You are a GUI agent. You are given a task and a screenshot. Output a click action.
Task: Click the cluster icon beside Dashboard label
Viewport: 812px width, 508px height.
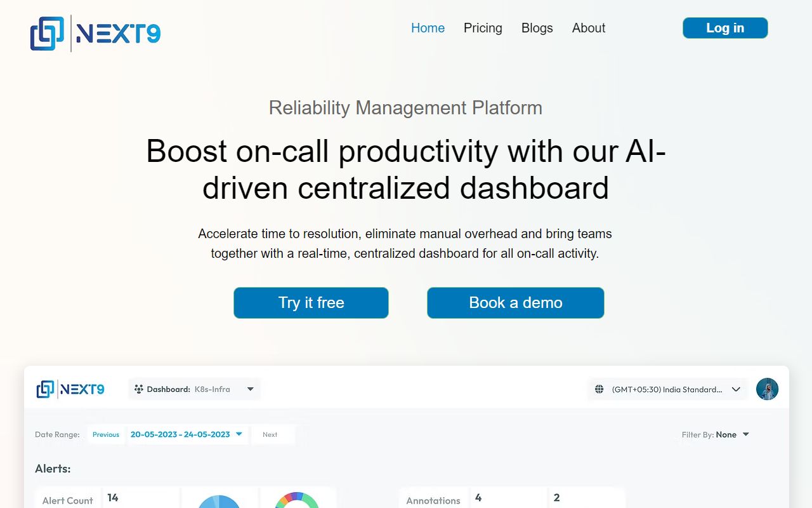138,389
